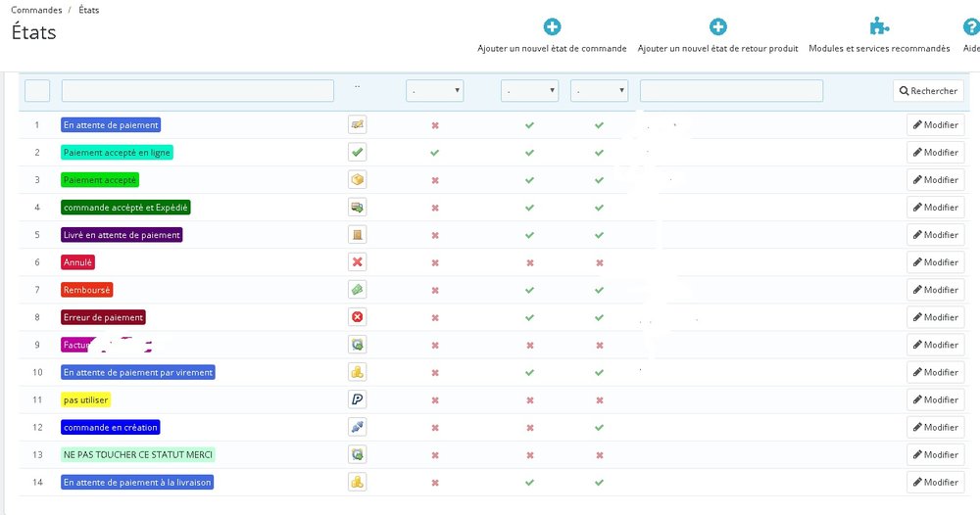Click row number 14 cell
This screenshot has height=515, width=980.
coord(37,482)
